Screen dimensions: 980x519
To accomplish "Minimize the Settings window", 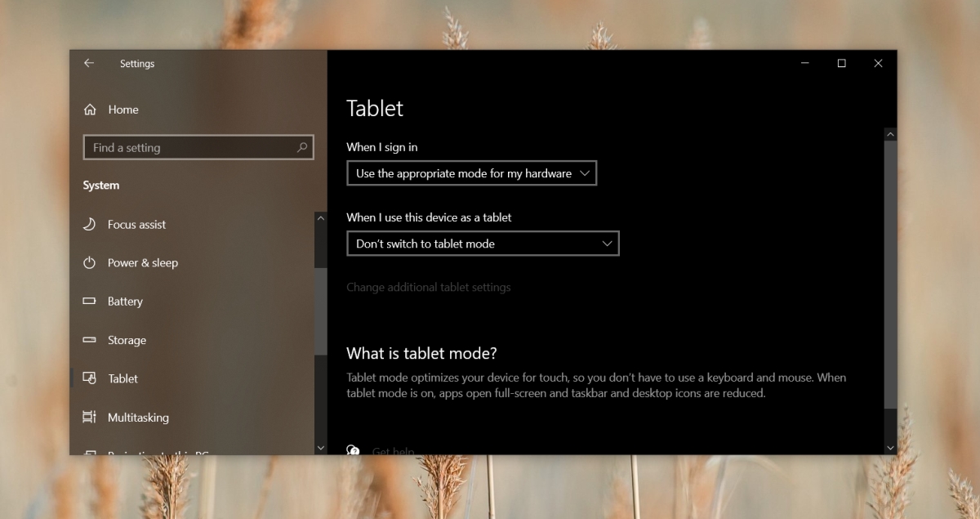I will click(x=804, y=63).
